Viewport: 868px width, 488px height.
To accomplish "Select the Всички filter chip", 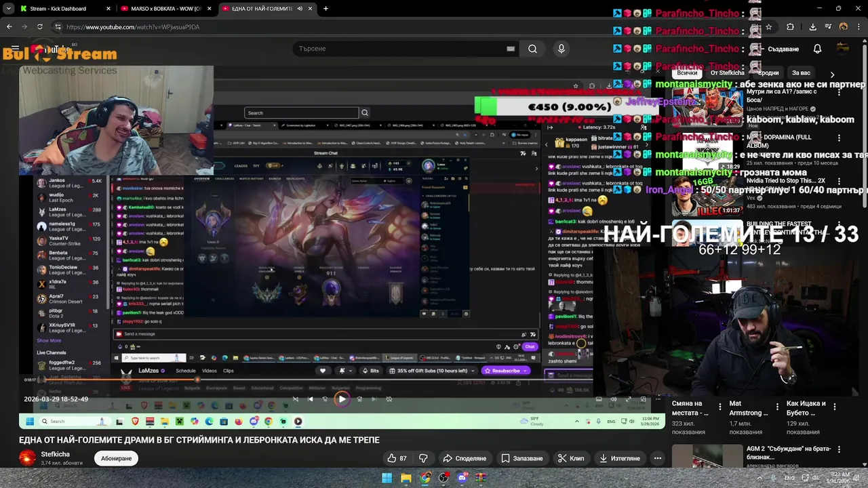I will (x=687, y=73).
